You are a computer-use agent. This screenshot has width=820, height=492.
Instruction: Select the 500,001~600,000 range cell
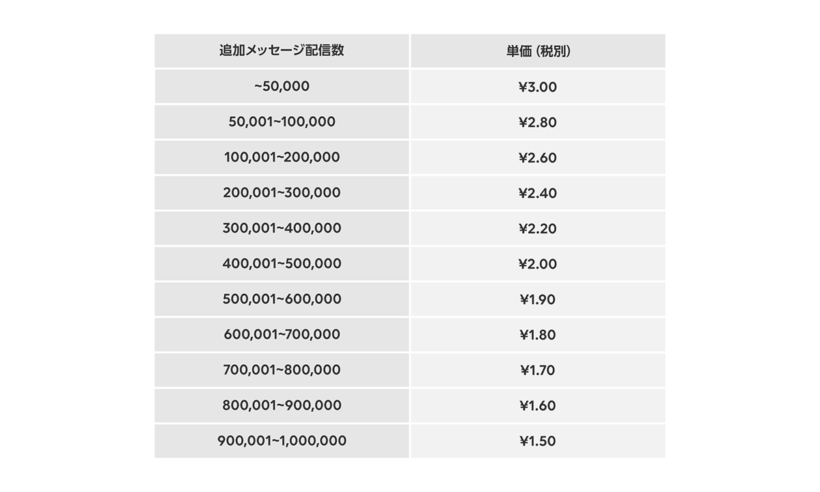tap(281, 299)
